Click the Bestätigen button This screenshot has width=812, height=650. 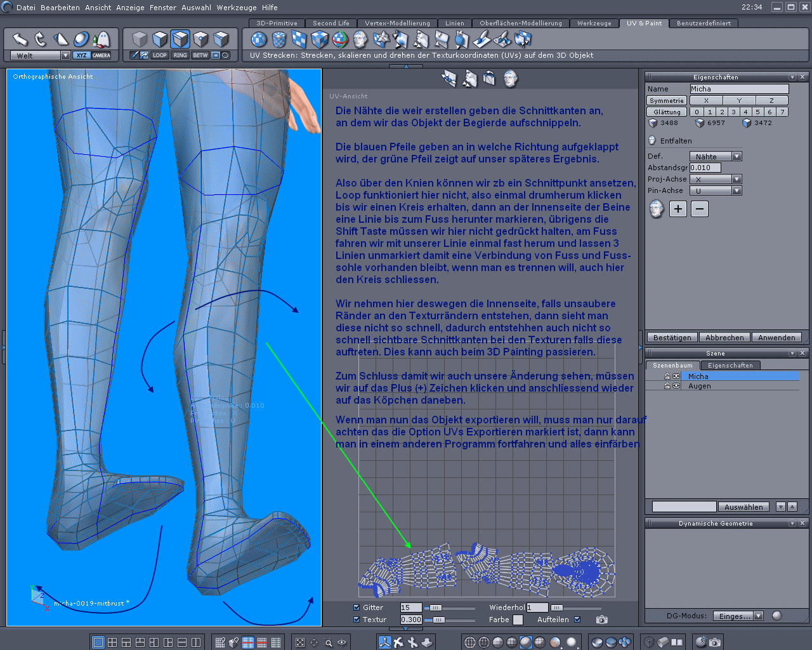pyautogui.click(x=672, y=338)
